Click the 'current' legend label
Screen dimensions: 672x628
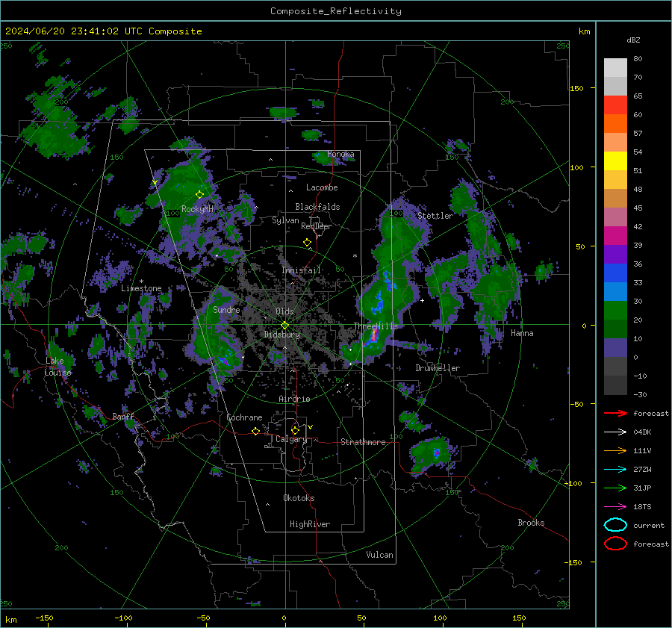click(649, 525)
